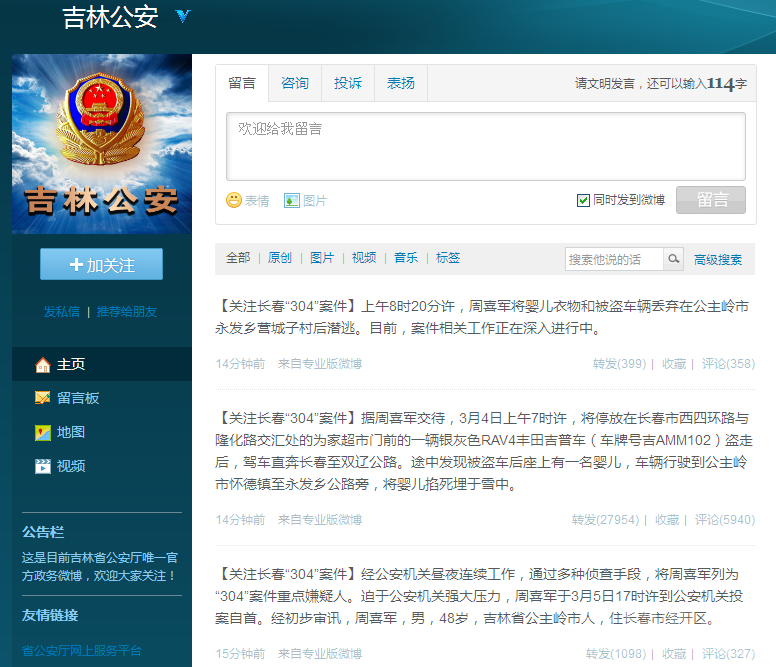Click the 搜索他说的话 search field
Image resolution: width=776 pixels, height=667 pixels.
click(x=614, y=259)
